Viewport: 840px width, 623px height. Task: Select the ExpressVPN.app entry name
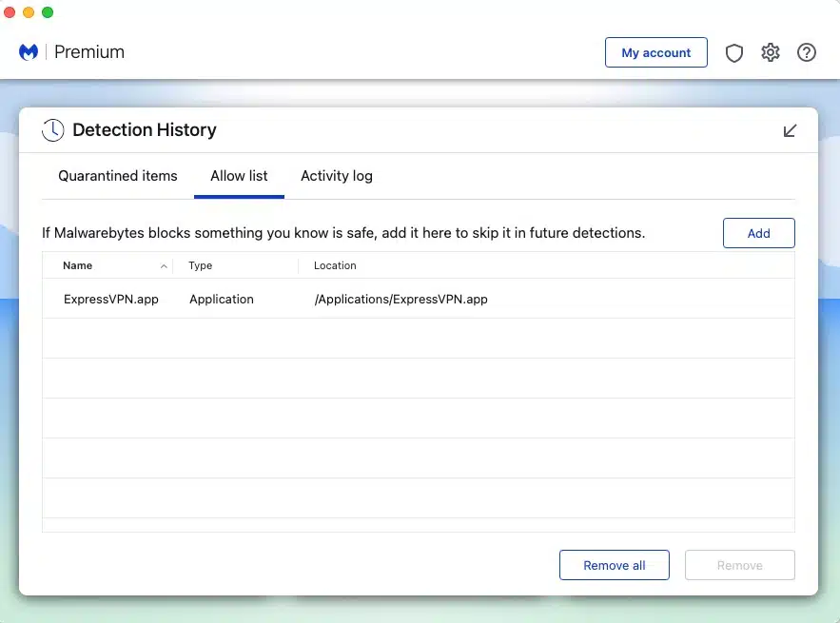click(x=111, y=299)
